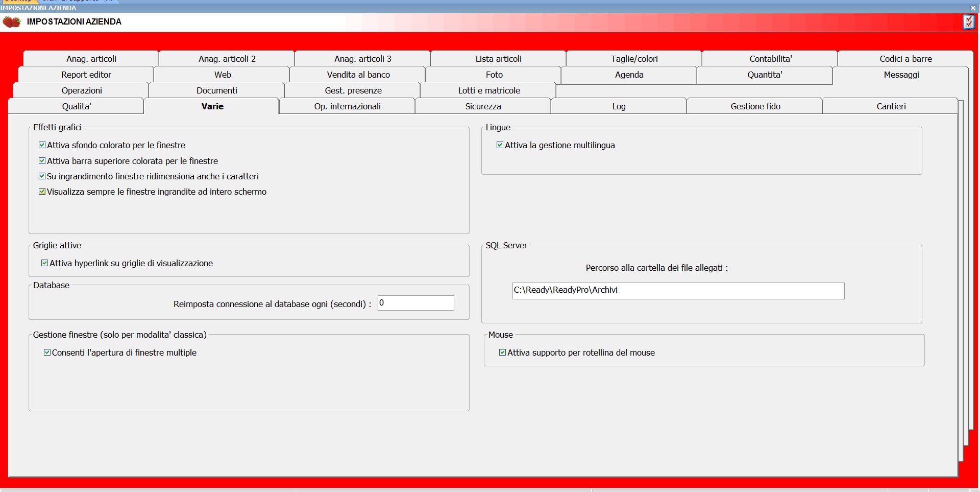
Task: Select the Agenda tab
Action: click(x=629, y=75)
